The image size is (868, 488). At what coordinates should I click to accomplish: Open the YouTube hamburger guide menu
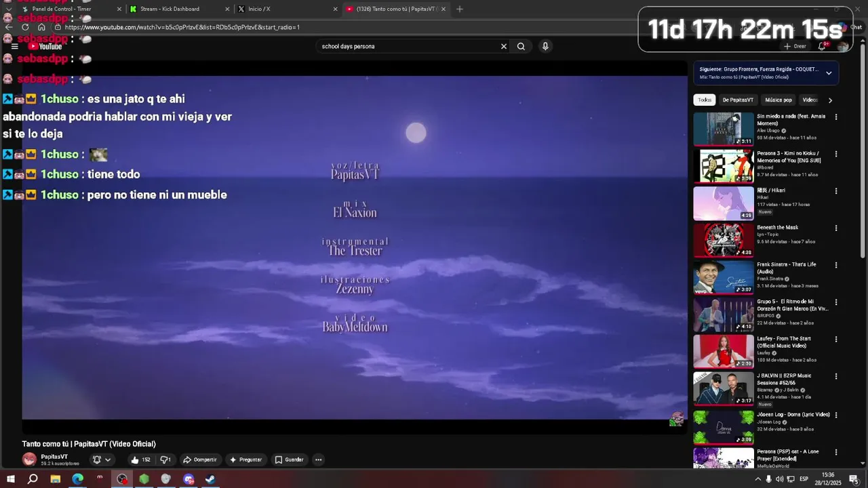14,46
